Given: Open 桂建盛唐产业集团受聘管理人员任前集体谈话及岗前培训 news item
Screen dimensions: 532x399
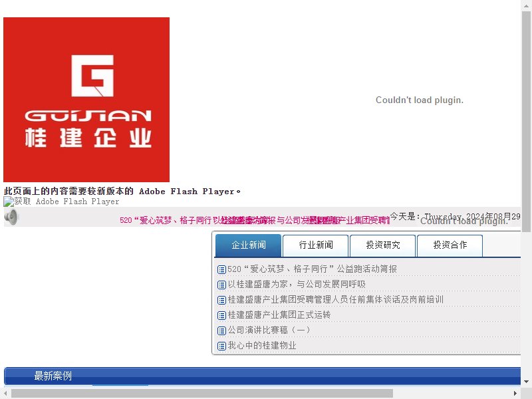Looking at the screenshot, I should coord(336,300).
